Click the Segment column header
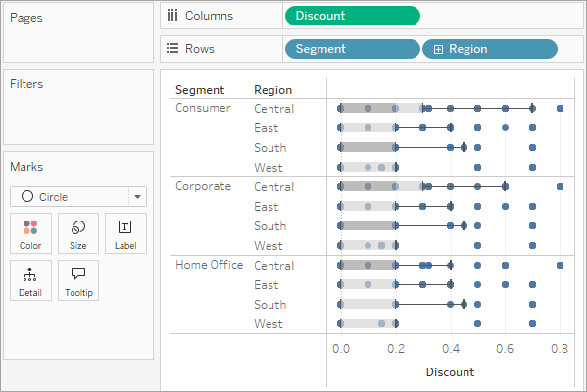 coord(200,90)
